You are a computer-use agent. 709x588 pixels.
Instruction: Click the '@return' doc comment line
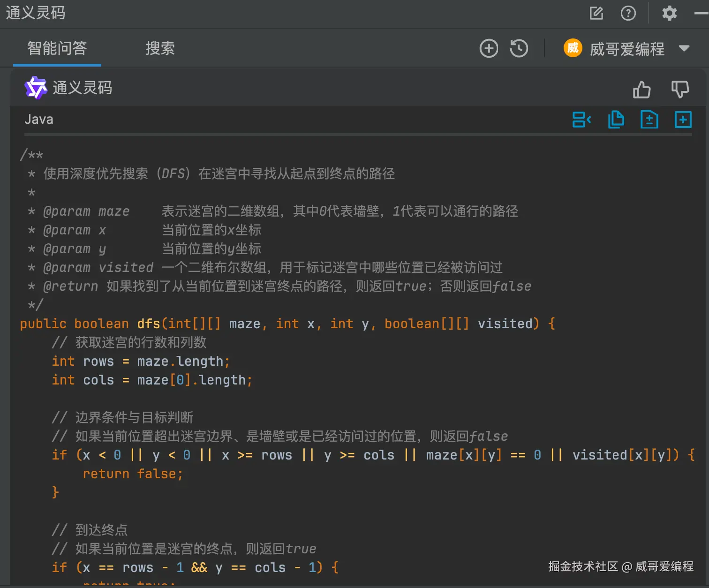(279, 286)
